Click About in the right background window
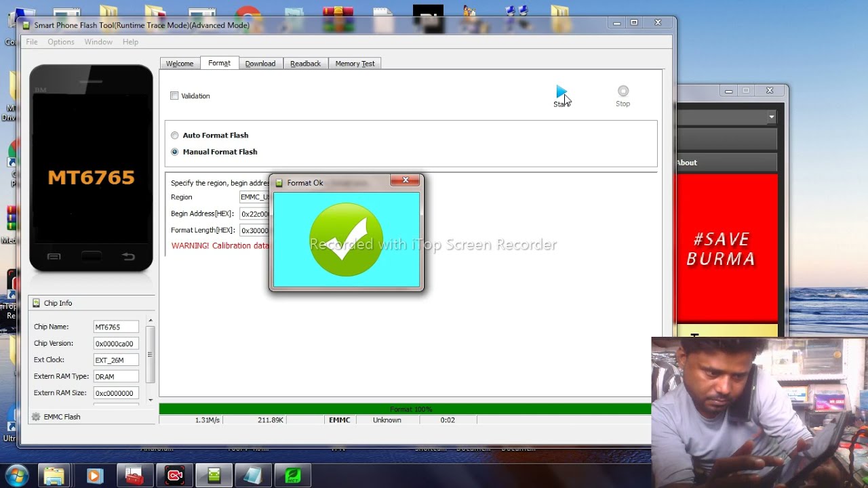This screenshot has height=488, width=868. coord(687,163)
